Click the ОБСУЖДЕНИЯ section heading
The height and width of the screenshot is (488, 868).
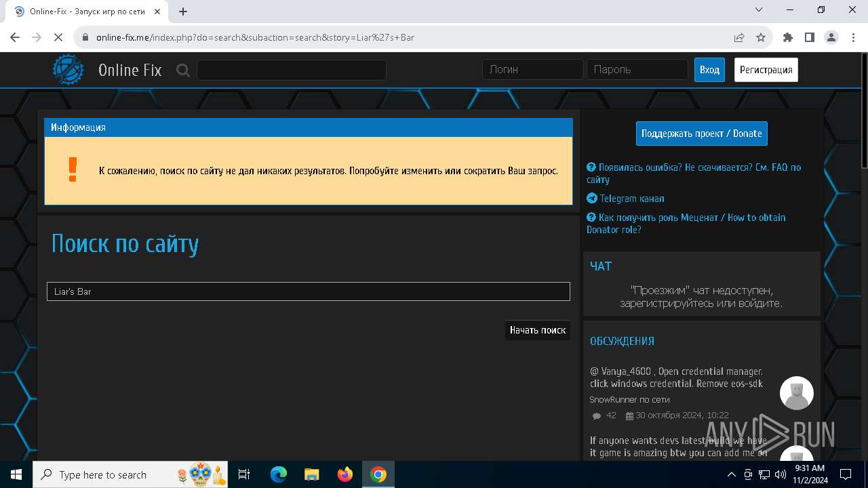[x=622, y=341]
